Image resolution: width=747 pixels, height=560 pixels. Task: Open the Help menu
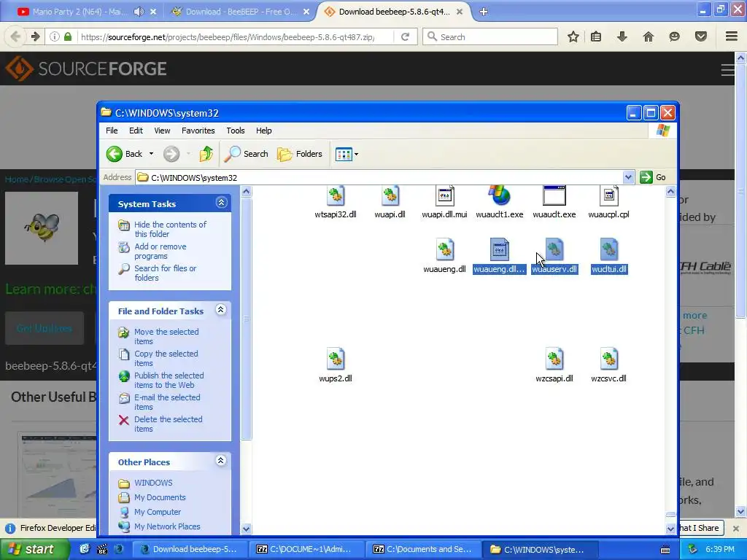(263, 131)
